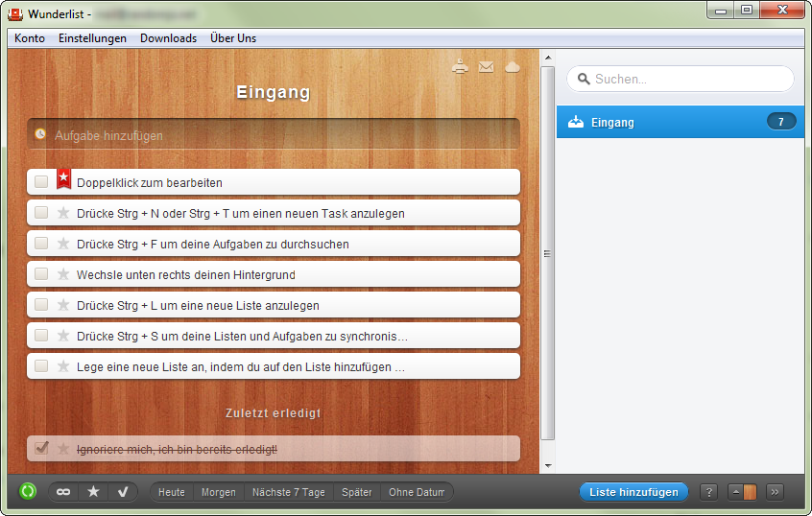Viewport: 812px width, 516px height.
Task: Click the clock icon in add-task field
Action: pos(40,134)
